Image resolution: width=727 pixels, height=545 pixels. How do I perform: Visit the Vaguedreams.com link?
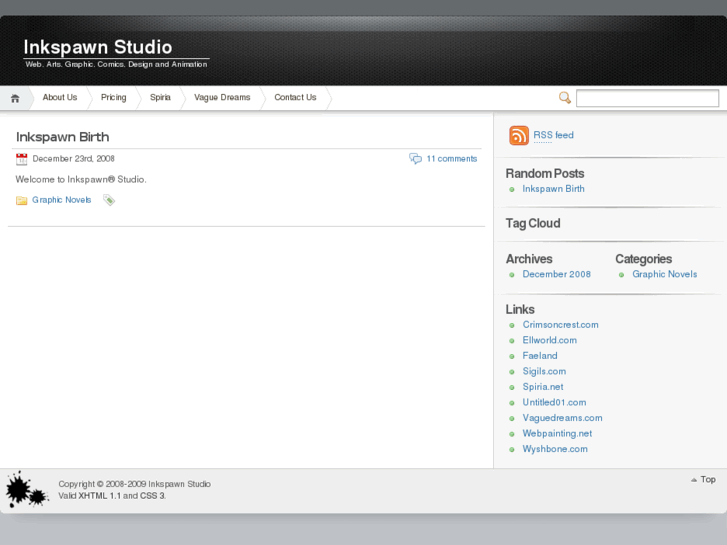[562, 418]
